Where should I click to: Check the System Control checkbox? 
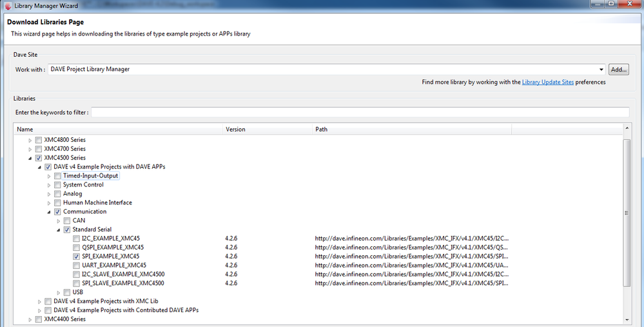coord(57,185)
